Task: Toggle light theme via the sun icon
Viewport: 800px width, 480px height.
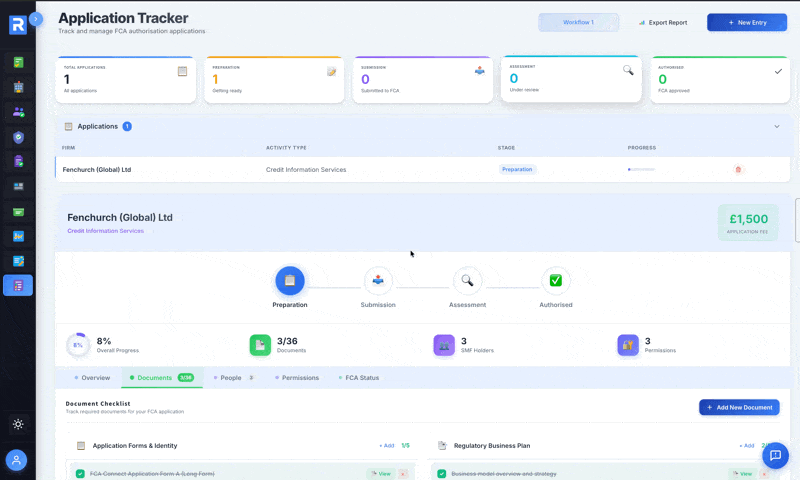Action: tap(18, 424)
